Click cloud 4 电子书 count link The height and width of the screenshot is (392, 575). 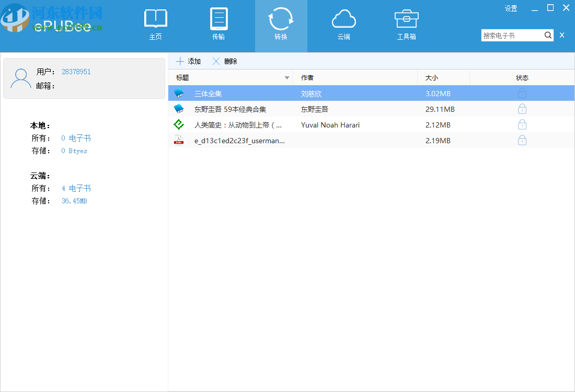[76, 189]
